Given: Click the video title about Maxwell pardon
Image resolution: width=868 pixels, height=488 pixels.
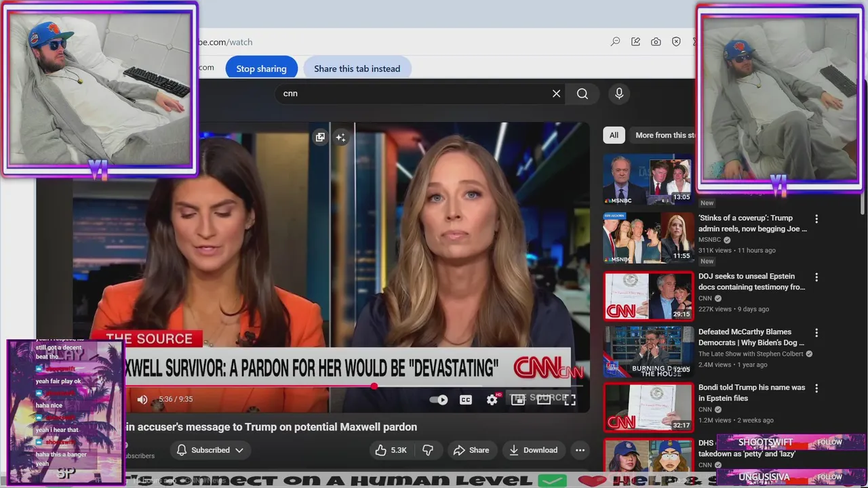Looking at the screenshot, I should 271,427.
